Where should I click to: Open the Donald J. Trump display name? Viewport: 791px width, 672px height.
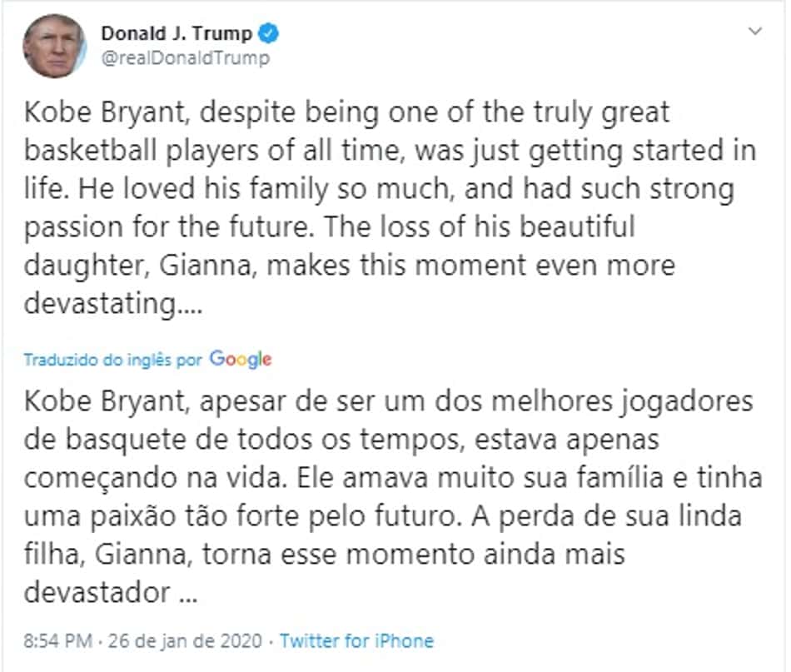[177, 33]
